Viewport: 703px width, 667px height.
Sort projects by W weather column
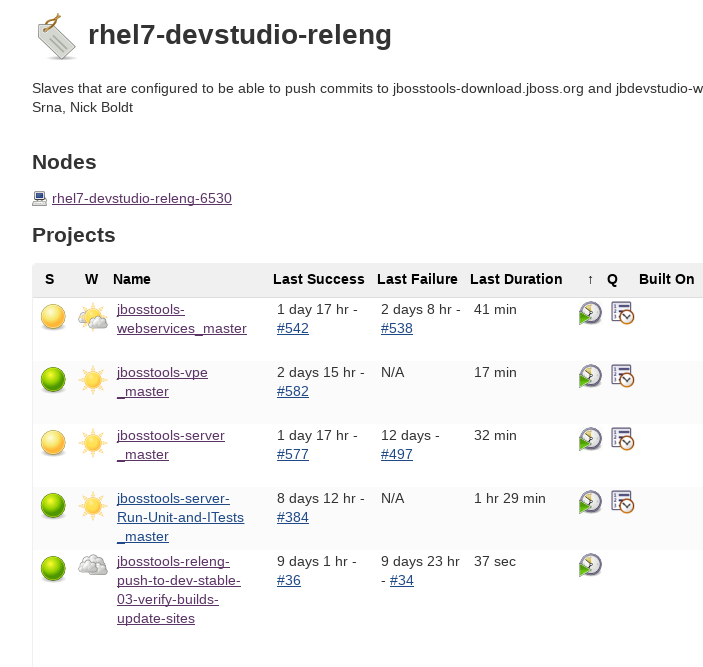pos(91,279)
